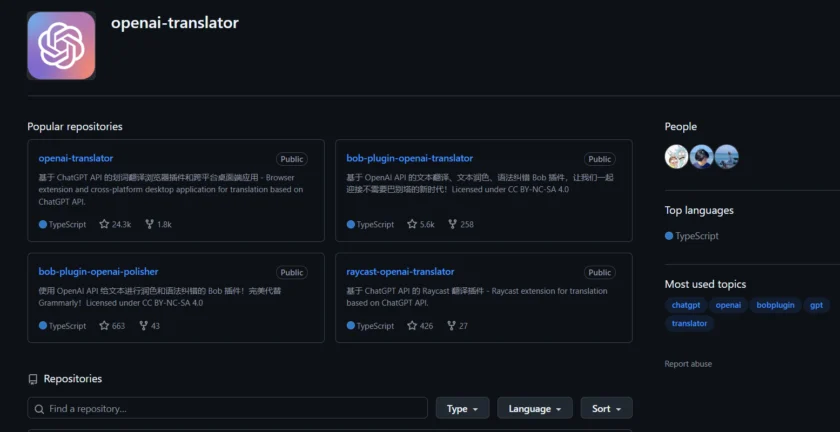Click the fork icon showing 258
The image size is (840, 432).
452,224
